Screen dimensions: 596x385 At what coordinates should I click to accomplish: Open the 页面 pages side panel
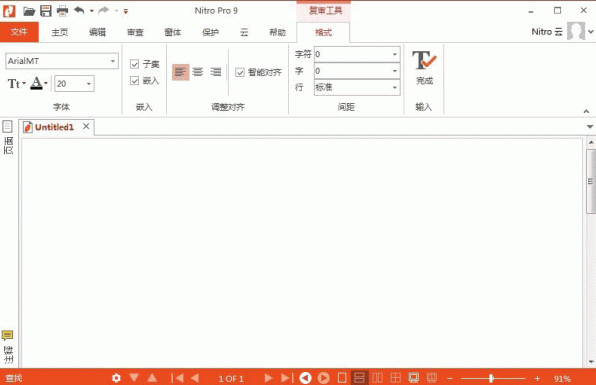[8, 137]
